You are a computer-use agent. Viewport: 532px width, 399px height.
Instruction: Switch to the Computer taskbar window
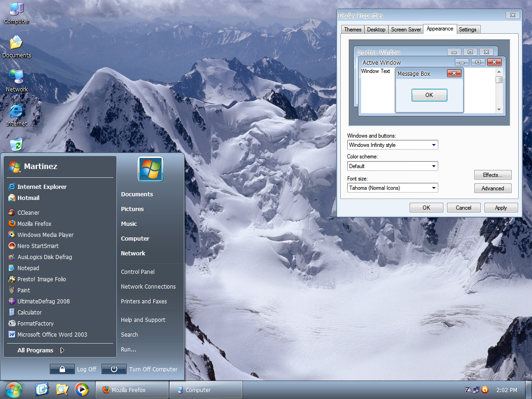206,390
